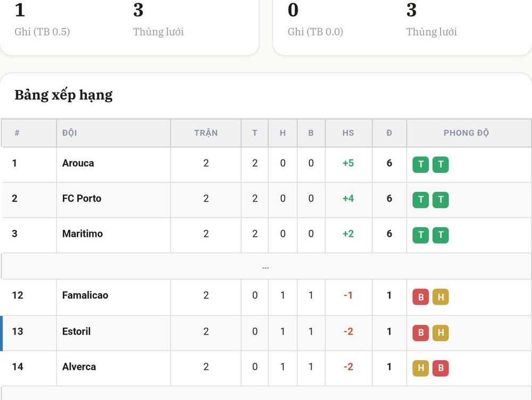Click Estoril's red B form badge

point(420,333)
